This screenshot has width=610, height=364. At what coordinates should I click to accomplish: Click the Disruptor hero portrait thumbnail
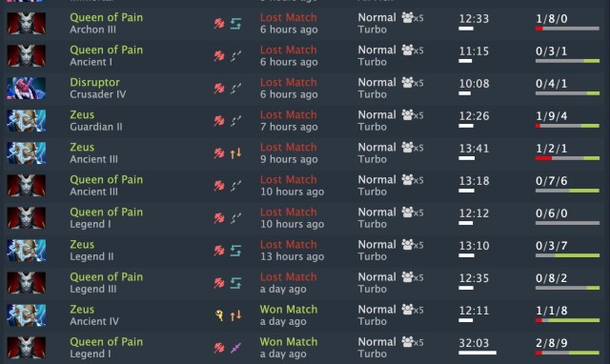point(27,88)
